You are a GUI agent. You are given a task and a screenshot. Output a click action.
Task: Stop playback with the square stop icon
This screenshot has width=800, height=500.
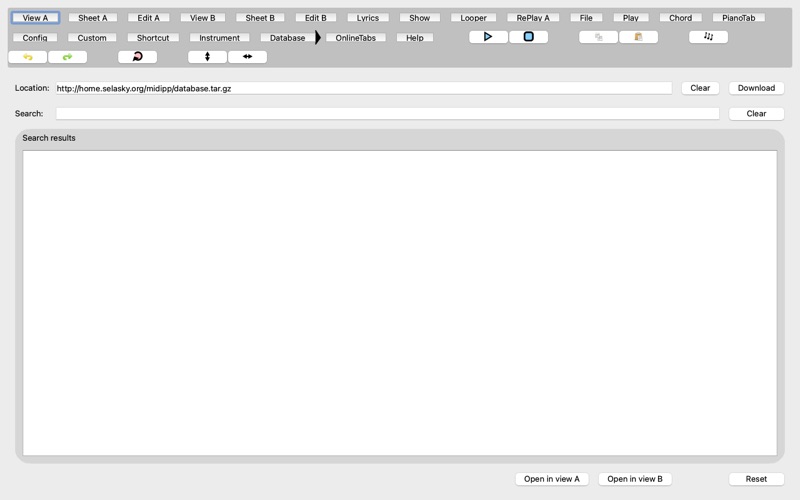529,37
